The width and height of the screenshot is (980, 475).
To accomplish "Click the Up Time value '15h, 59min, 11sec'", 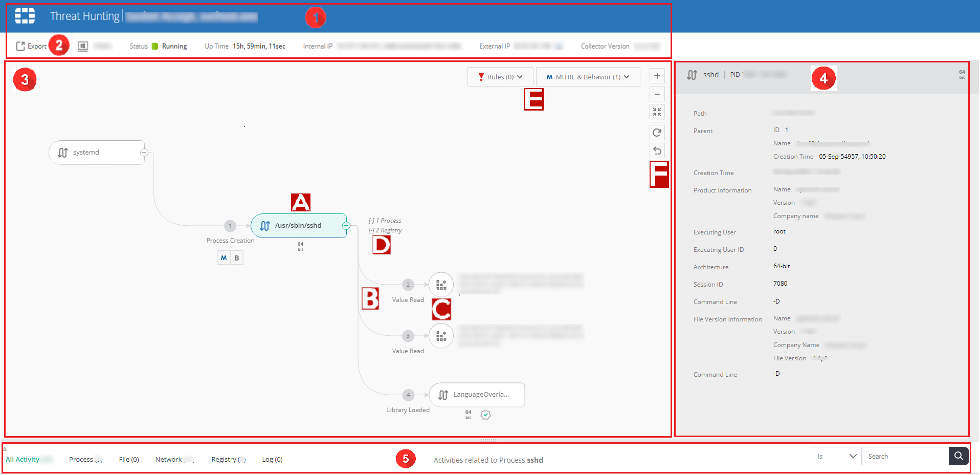I will point(259,46).
